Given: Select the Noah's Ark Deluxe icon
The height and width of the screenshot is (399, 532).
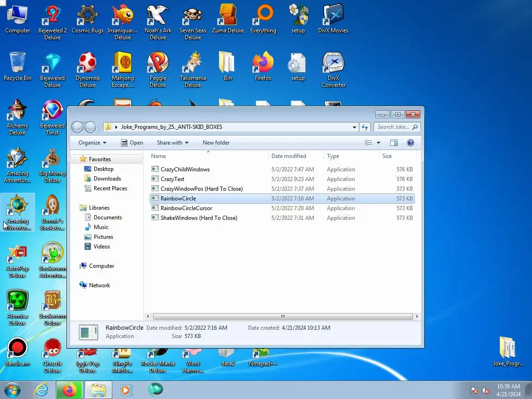Looking at the screenshot, I should 158,22.
